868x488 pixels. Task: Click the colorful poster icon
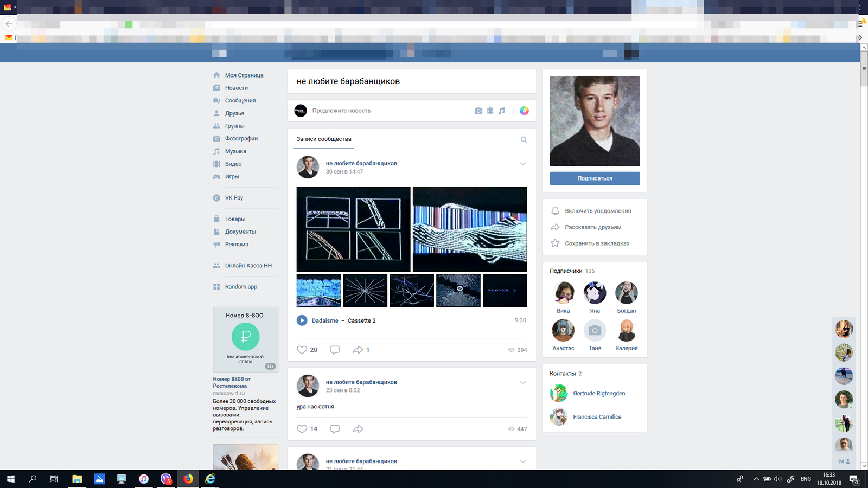coord(524,111)
